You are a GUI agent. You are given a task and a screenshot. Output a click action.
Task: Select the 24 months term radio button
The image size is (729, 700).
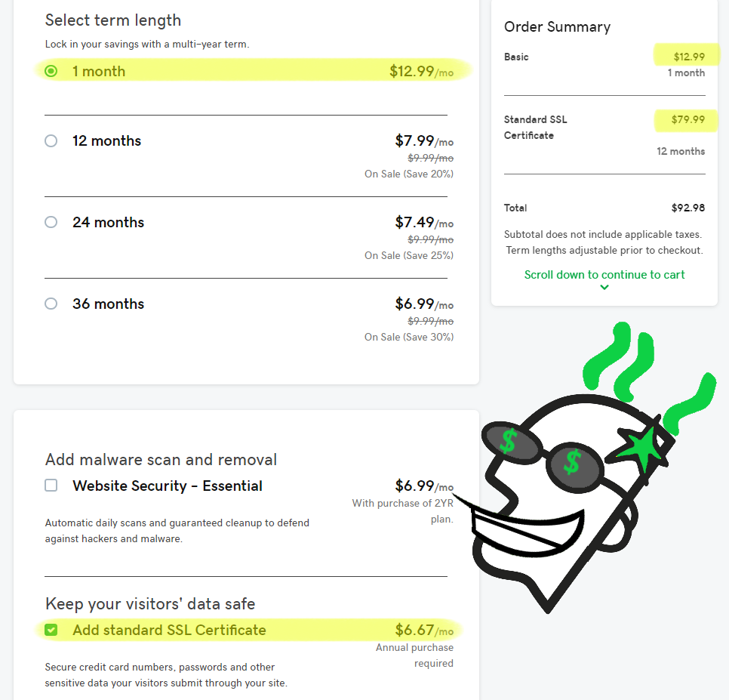click(51, 222)
